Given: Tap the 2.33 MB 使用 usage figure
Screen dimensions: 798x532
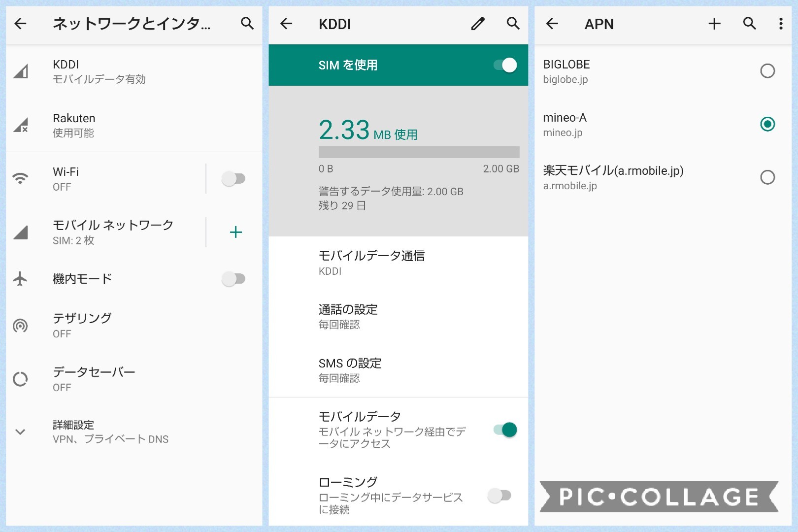Looking at the screenshot, I should point(368,131).
